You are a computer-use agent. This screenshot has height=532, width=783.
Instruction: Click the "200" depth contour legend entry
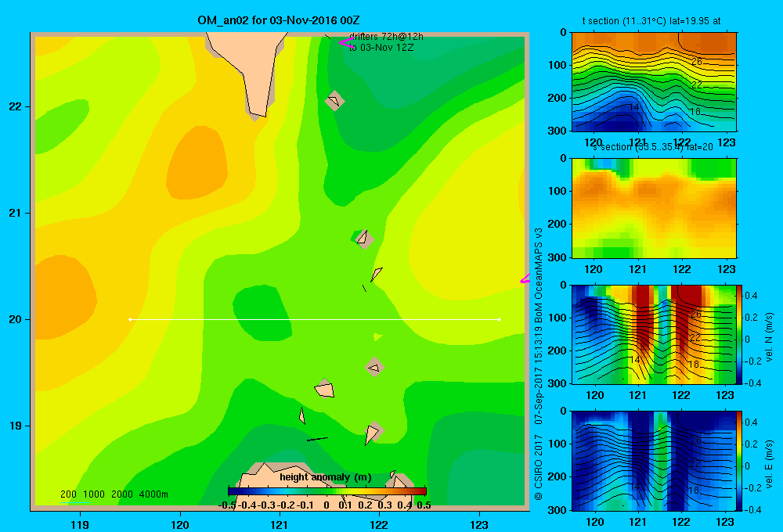[68, 494]
